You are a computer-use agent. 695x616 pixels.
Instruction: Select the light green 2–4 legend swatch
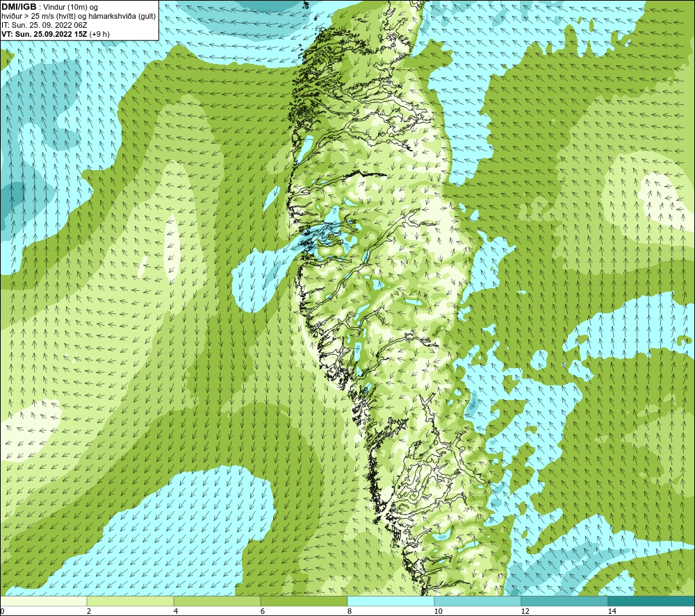[131, 601]
